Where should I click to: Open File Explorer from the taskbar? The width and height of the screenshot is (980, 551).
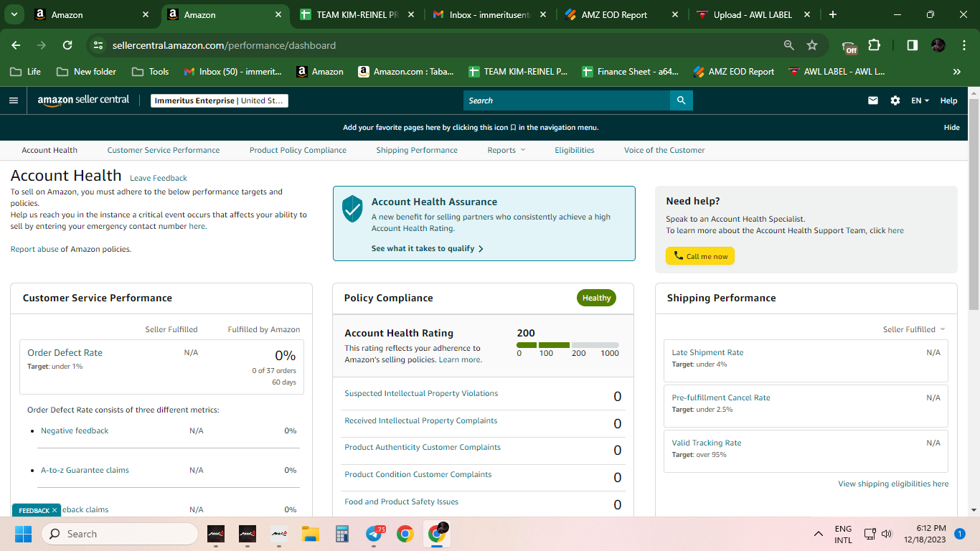[310, 534]
